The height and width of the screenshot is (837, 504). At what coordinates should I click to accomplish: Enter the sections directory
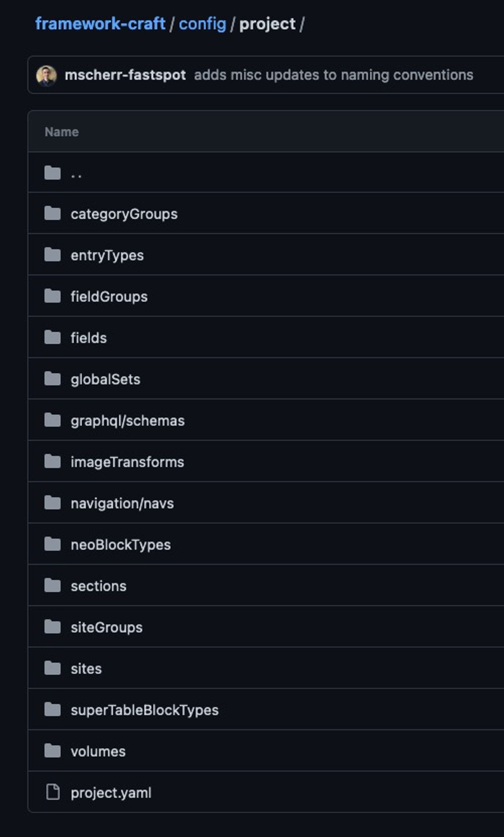(99, 586)
